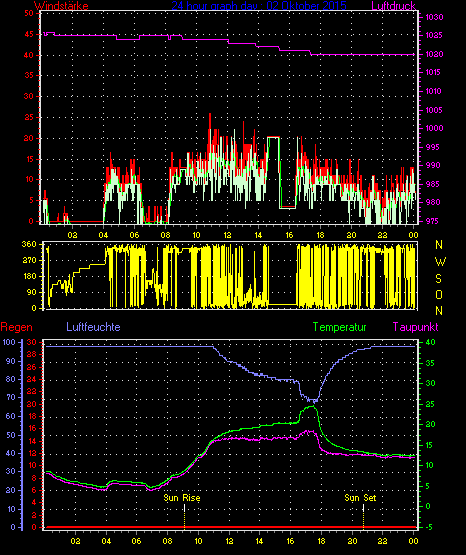Click the Regen legend label
Viewport: 466px width, 555px height.
coord(16,327)
